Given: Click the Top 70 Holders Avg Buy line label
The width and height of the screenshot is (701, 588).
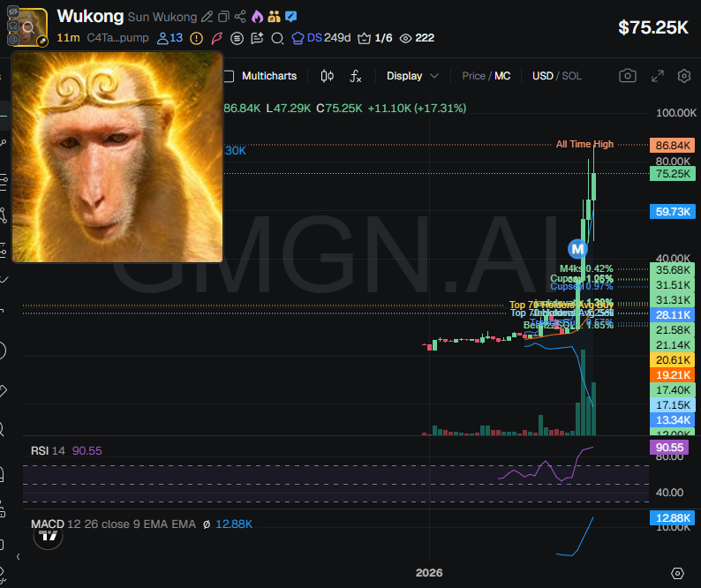Looking at the screenshot, I should (x=562, y=305).
